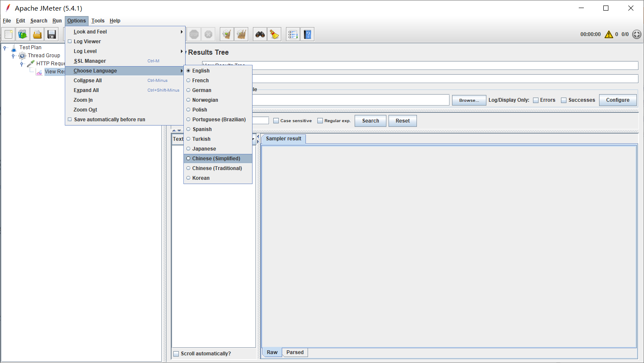
Task: Click the Clear All (double broom) icon
Action: 241,34
